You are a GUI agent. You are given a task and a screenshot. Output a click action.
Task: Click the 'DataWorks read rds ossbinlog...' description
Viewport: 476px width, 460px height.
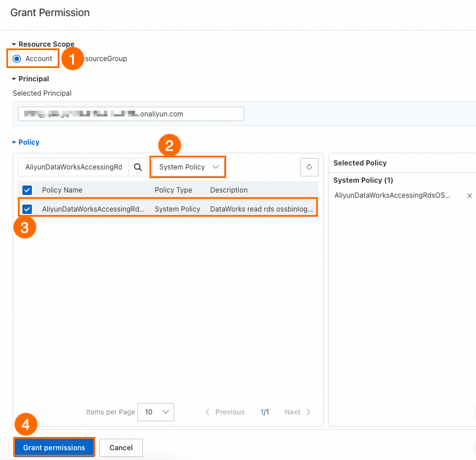(x=261, y=209)
